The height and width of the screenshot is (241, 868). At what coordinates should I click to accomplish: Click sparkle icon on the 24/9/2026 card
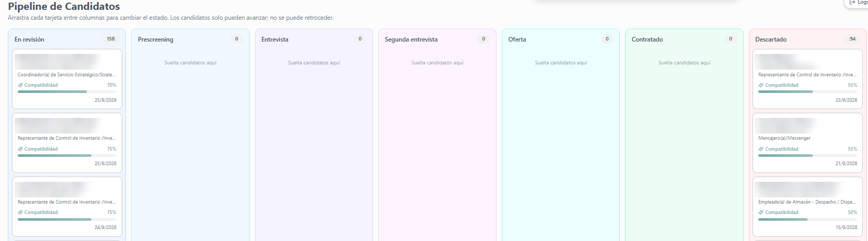(20, 212)
